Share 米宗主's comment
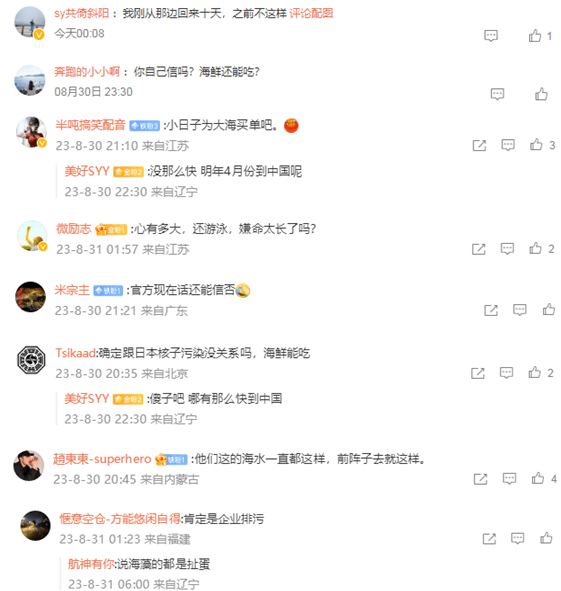 click(x=491, y=310)
